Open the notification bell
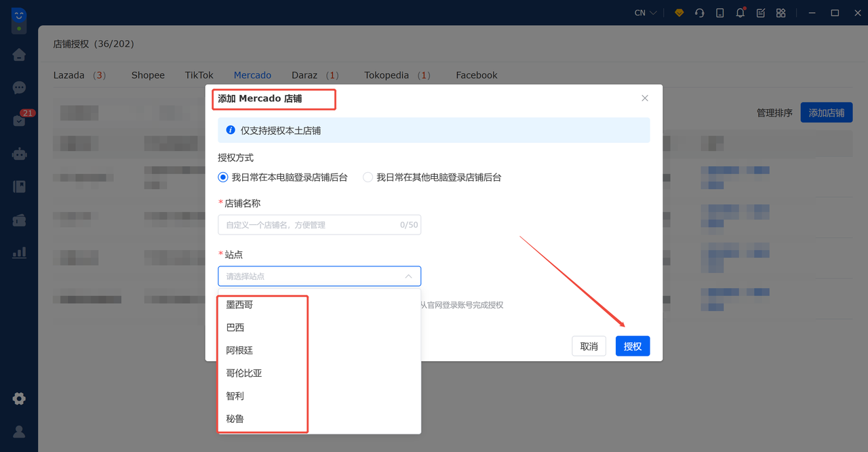 point(740,13)
